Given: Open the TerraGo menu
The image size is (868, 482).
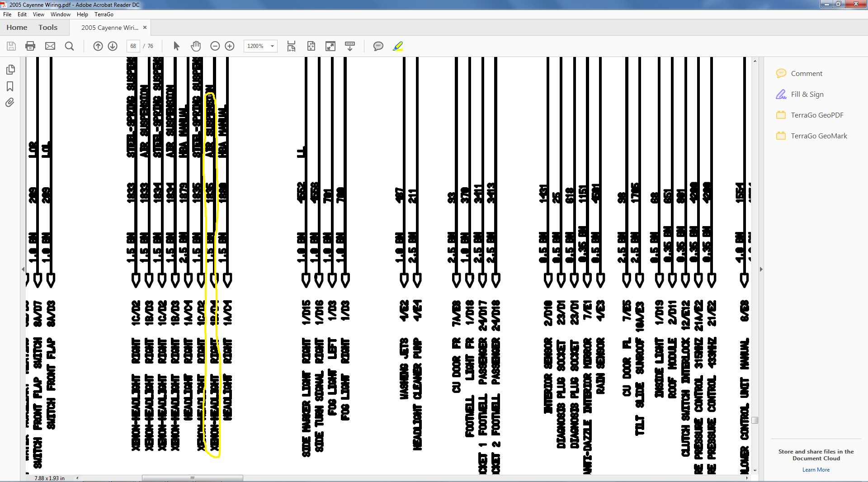Looking at the screenshot, I should [104, 14].
